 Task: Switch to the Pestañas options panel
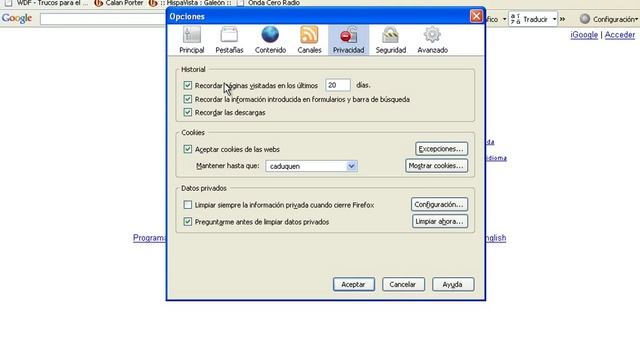tap(229, 40)
